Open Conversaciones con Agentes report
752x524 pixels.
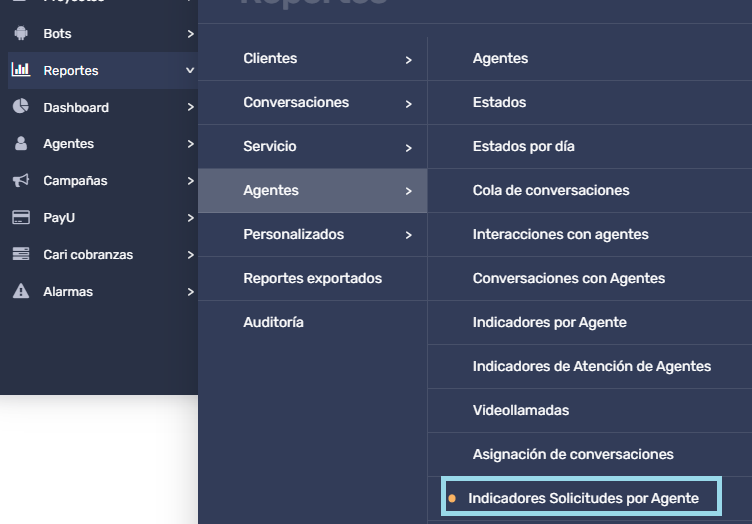click(x=589, y=279)
